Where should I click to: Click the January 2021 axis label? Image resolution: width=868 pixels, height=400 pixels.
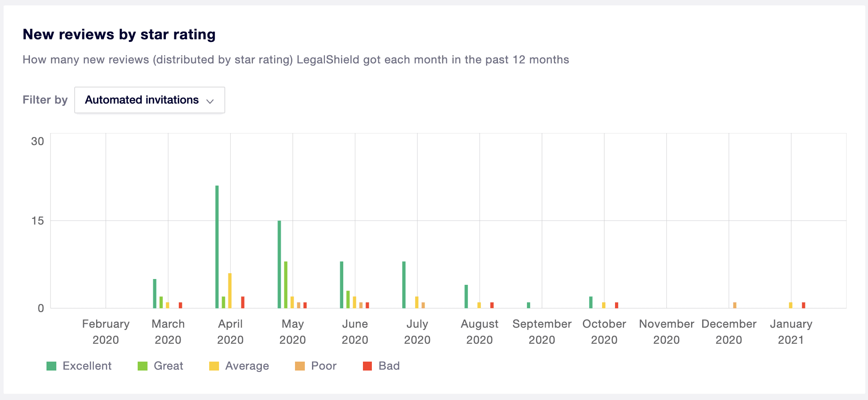(x=791, y=332)
